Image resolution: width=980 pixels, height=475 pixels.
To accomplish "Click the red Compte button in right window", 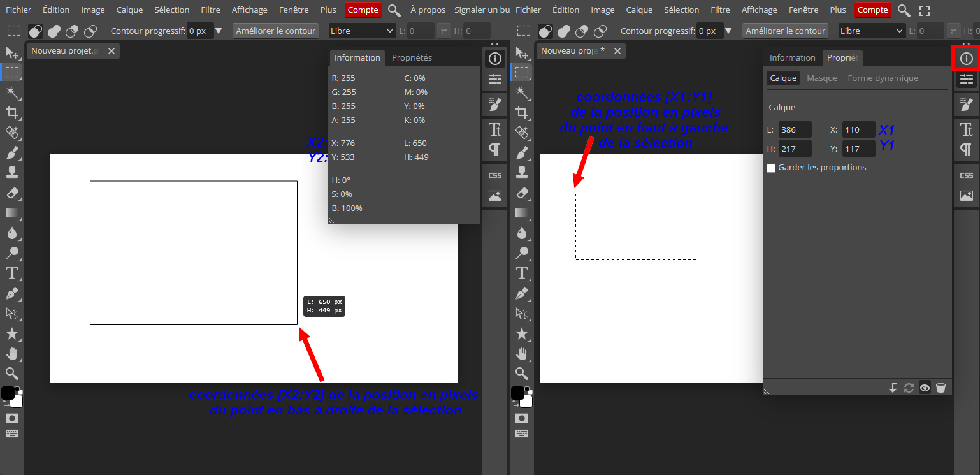I will click(873, 10).
